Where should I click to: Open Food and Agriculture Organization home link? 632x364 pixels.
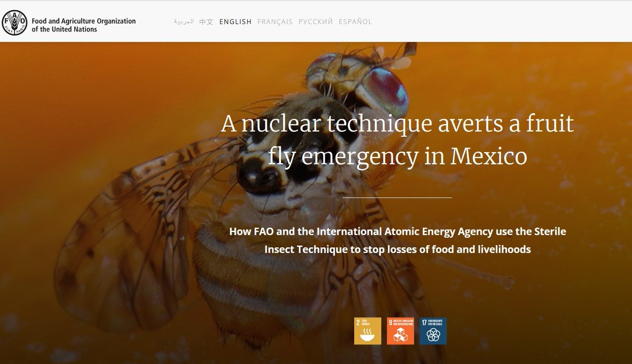[x=84, y=25]
